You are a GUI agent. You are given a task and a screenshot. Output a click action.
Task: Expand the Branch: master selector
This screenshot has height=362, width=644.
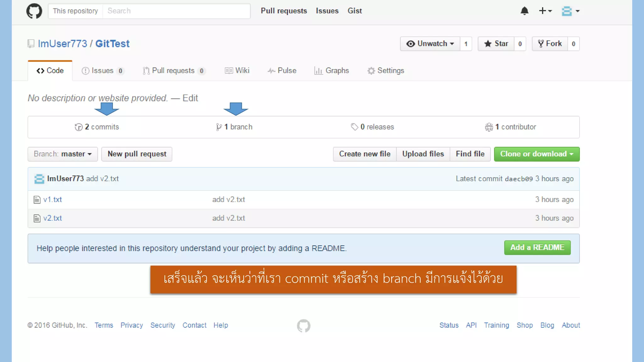point(63,154)
